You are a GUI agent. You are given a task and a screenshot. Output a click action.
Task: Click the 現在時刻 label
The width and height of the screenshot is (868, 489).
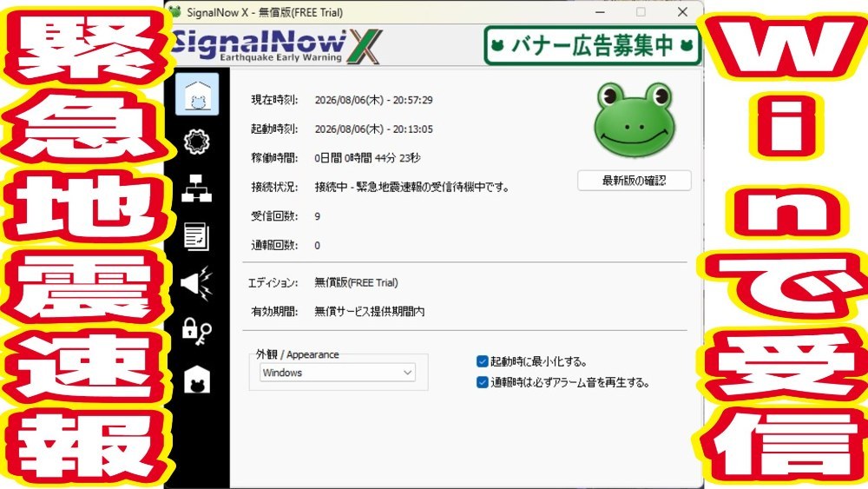click(274, 100)
